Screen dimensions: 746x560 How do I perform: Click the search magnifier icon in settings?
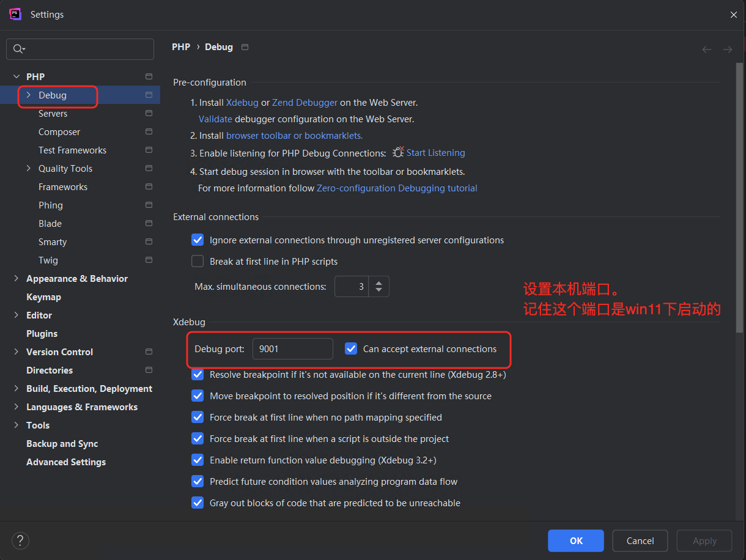(18, 49)
